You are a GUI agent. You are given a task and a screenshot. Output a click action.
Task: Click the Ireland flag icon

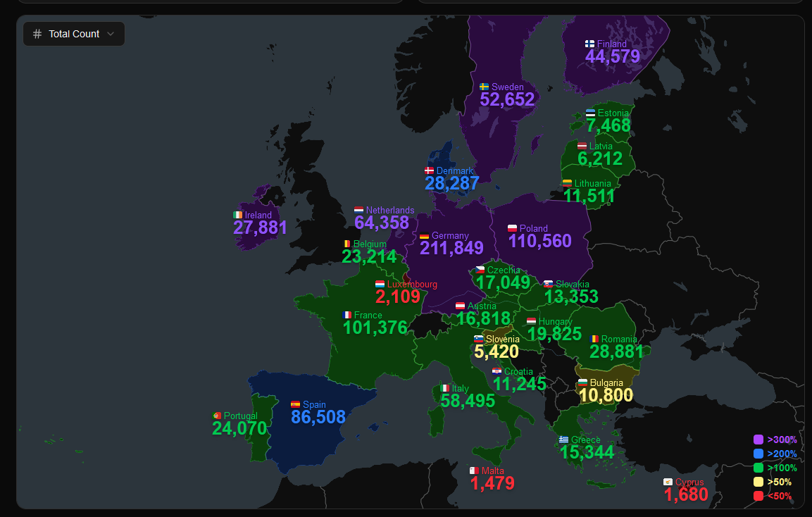coord(238,215)
